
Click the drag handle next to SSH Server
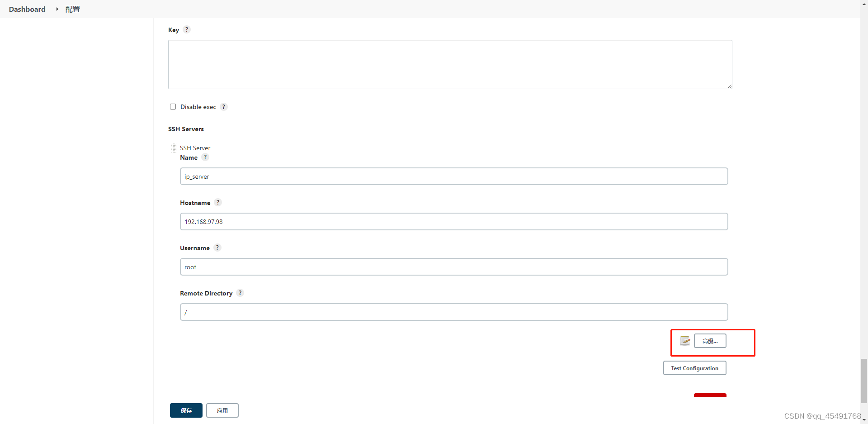click(174, 148)
